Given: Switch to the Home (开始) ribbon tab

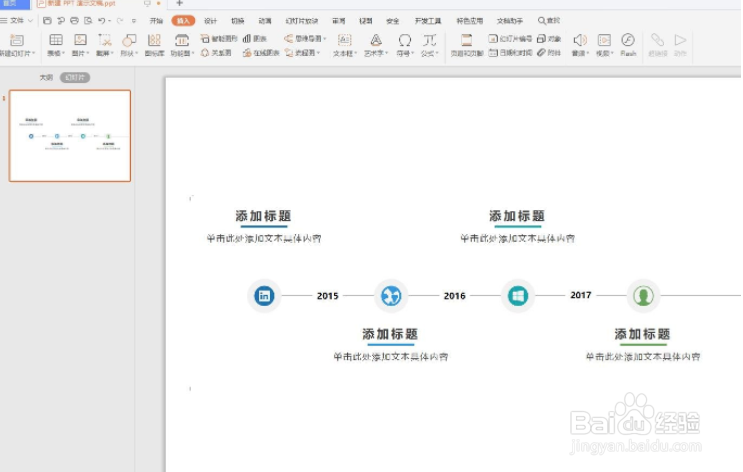Looking at the screenshot, I should click(x=156, y=20).
